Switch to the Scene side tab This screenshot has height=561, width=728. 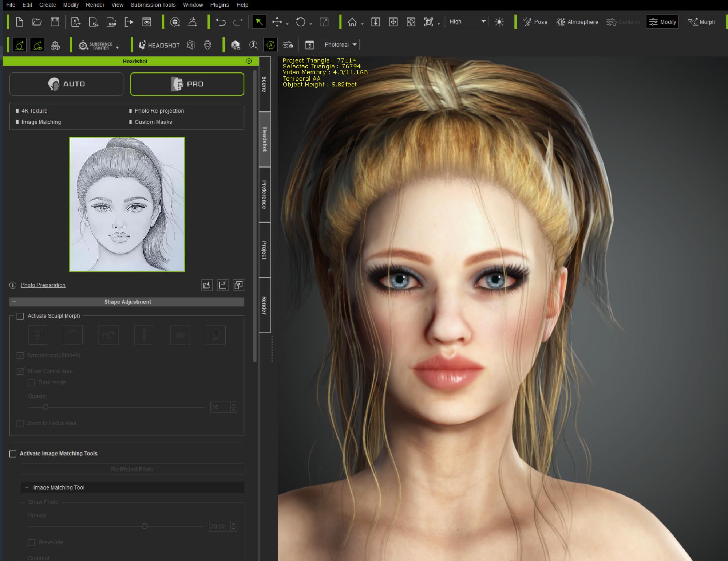click(265, 84)
